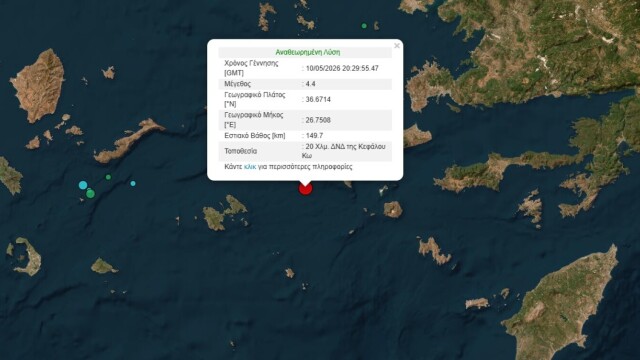Select the "Μέγεθος" label
The height and width of the screenshot is (360, 640).
point(238,84)
